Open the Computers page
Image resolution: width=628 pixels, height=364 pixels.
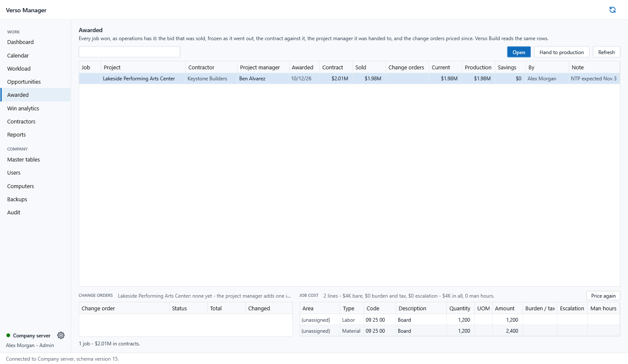pyautogui.click(x=36, y=186)
